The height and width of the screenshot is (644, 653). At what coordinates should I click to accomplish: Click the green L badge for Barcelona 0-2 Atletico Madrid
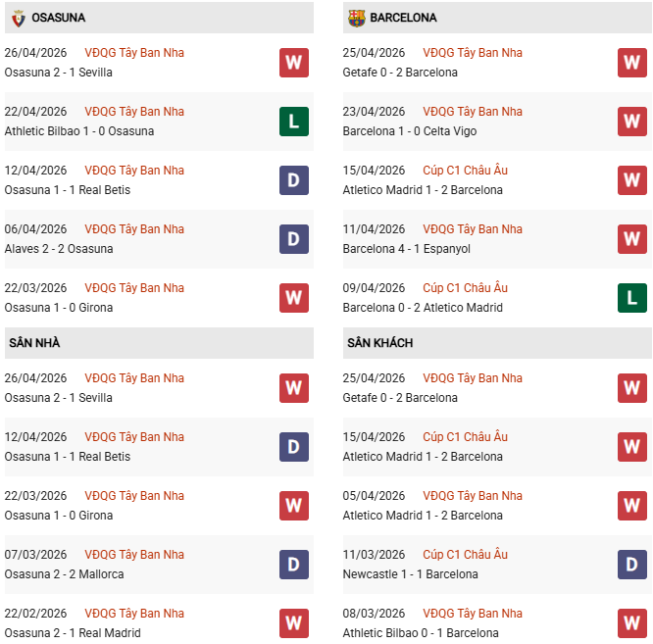click(x=632, y=298)
